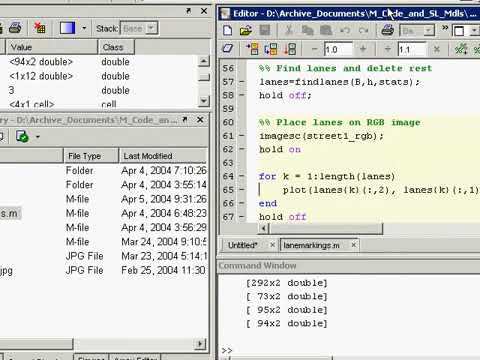Set a breakpoint on line 62

[x=242, y=149]
